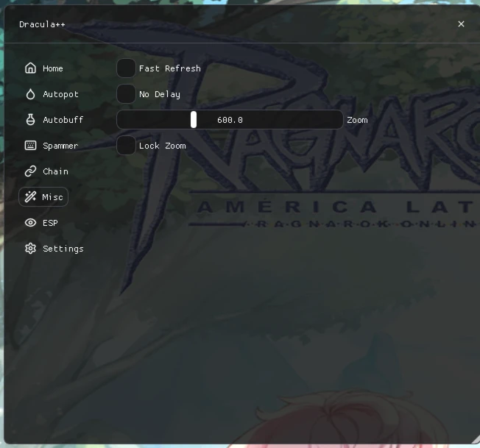Open the Home section label
The image size is (480, 448).
tap(53, 68)
